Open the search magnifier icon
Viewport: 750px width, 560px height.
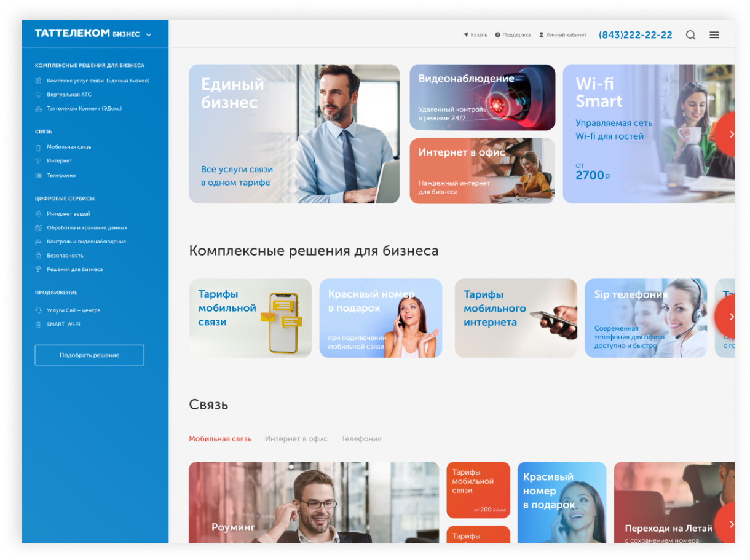690,35
